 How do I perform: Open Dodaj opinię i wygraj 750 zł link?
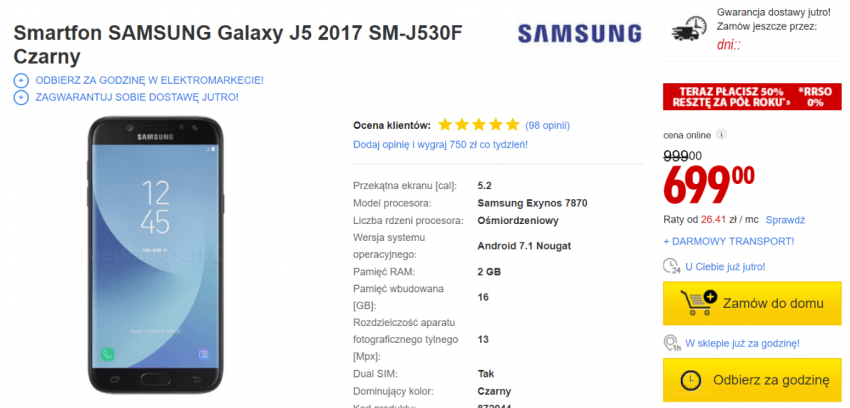point(440,145)
